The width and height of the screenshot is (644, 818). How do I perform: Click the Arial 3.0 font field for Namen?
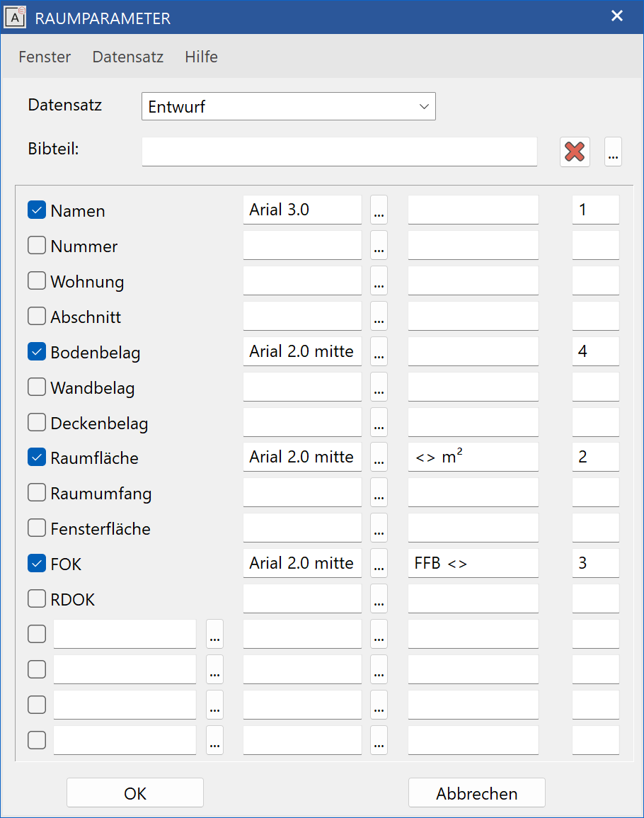[302, 210]
